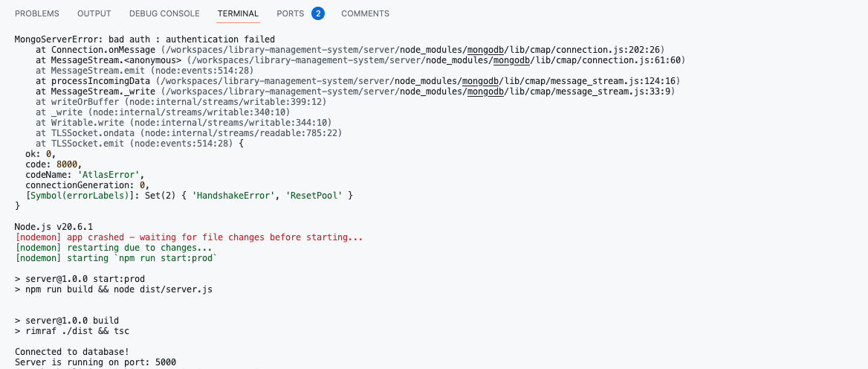Click the nodemon starting npm run start:prod line
868x369 pixels.
116,257
